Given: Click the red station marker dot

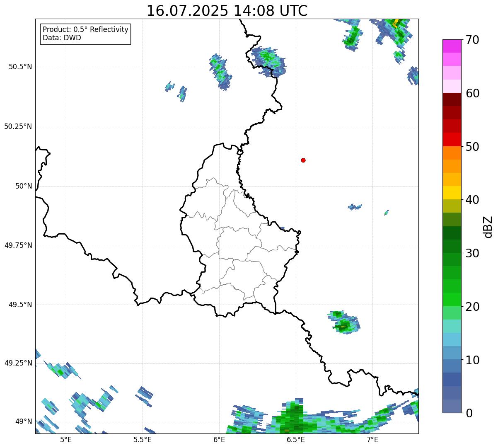Looking at the screenshot, I should (303, 160).
